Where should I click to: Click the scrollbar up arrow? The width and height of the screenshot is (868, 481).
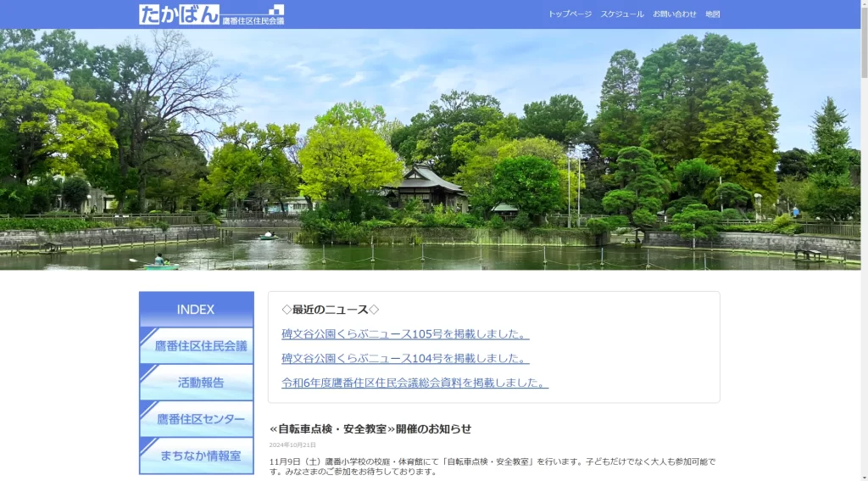[x=863, y=5]
